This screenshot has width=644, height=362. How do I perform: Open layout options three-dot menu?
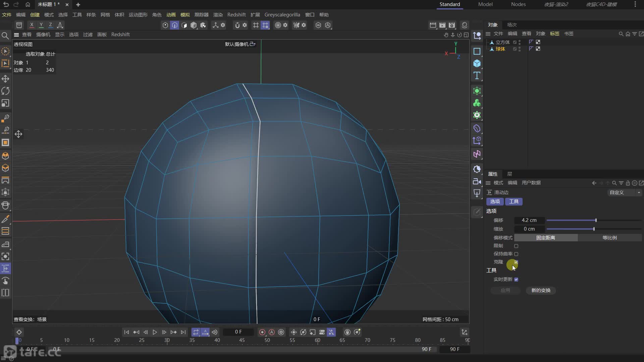point(635,4)
